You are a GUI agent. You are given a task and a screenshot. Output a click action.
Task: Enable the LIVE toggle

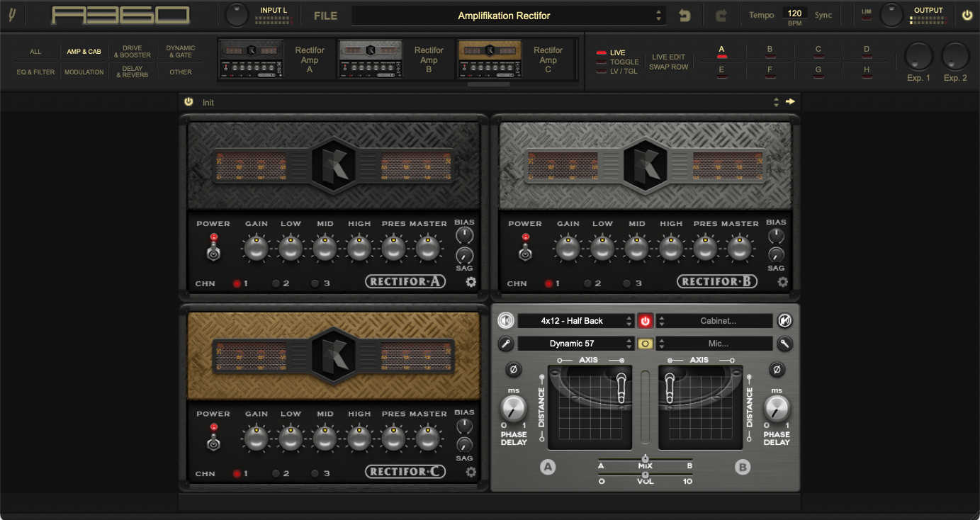click(x=607, y=52)
